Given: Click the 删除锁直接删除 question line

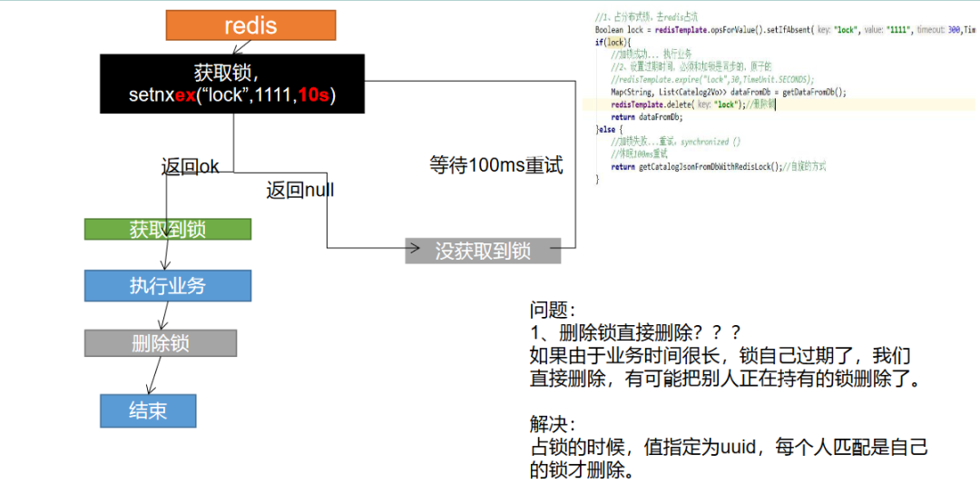Looking at the screenshot, I should [x=635, y=332].
